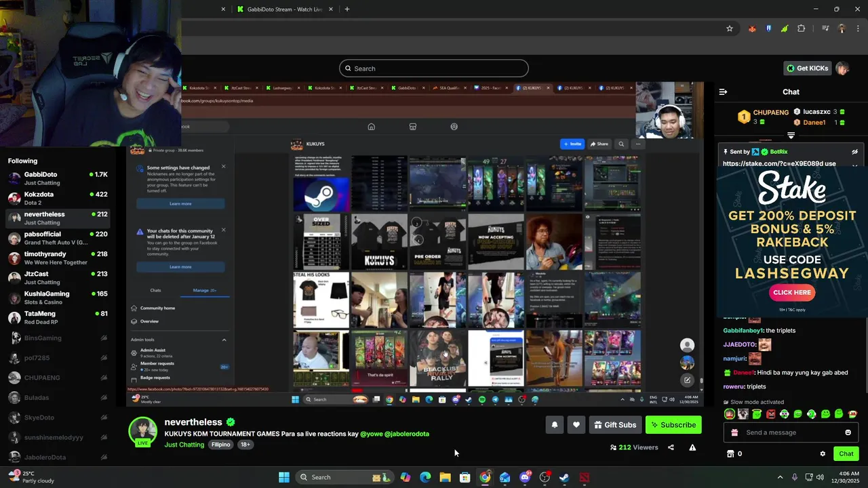Viewport: 868px width, 488px height.
Task: Click the Stake CLICK HERE button
Action: 791,292
